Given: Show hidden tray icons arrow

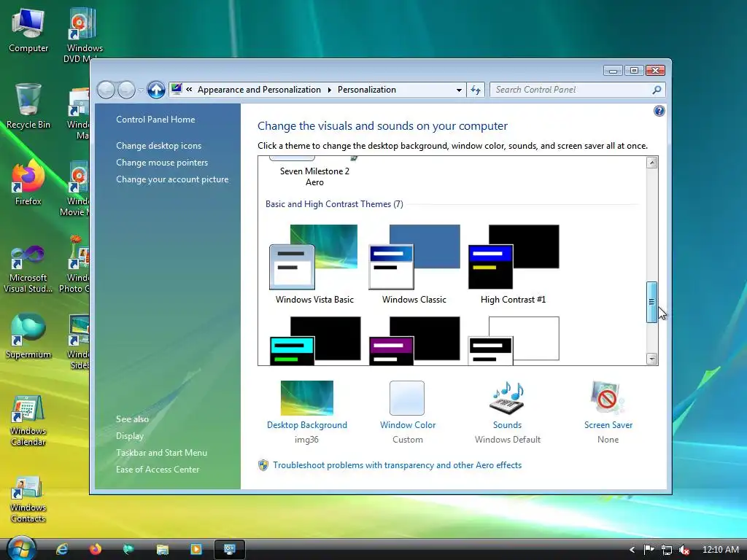Looking at the screenshot, I should [632, 550].
